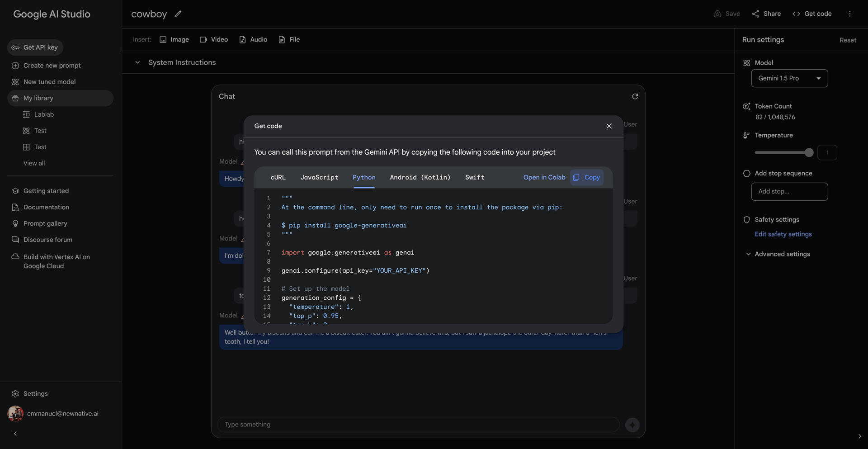Open My library section
The image size is (868, 449).
[x=60, y=98]
